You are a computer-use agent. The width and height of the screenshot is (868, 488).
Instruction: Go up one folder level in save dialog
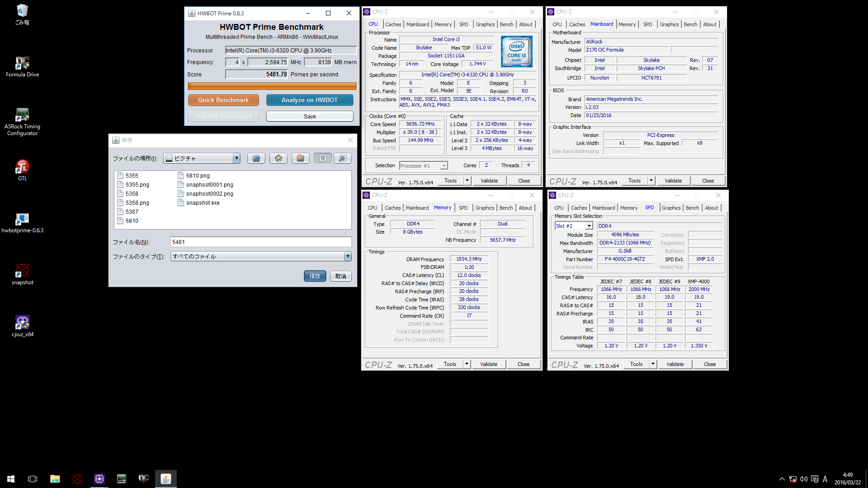(256, 158)
